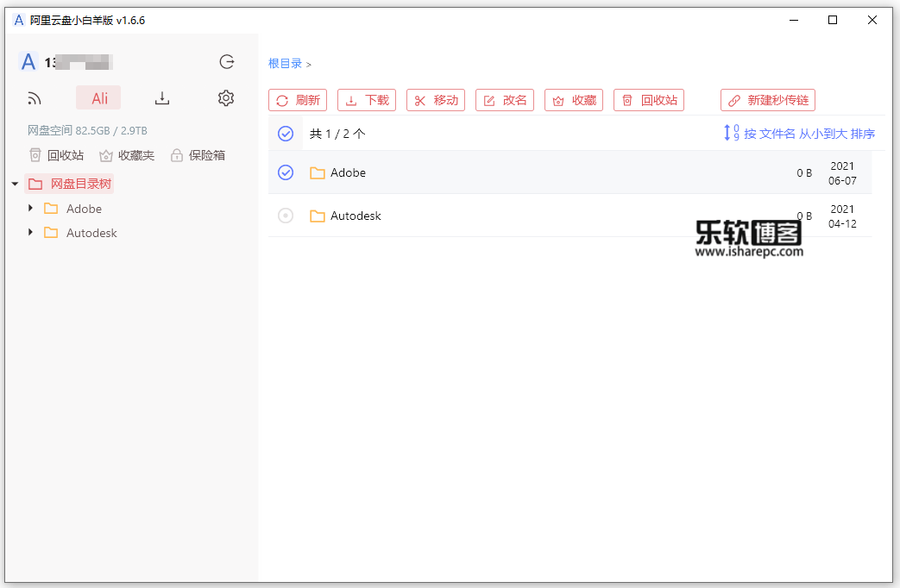
Task: Open the downloads tab icon
Action: 162,98
